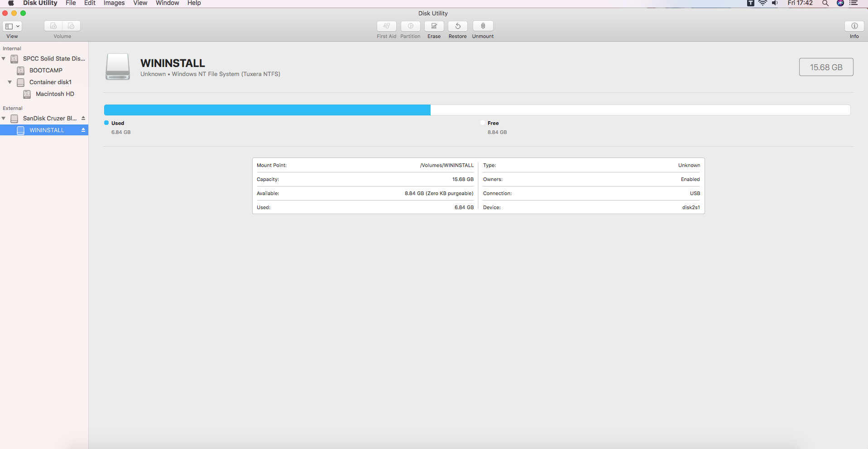This screenshot has width=868, height=449.
Task: Click the SanDisk Cruzer drive icon
Action: pos(14,119)
